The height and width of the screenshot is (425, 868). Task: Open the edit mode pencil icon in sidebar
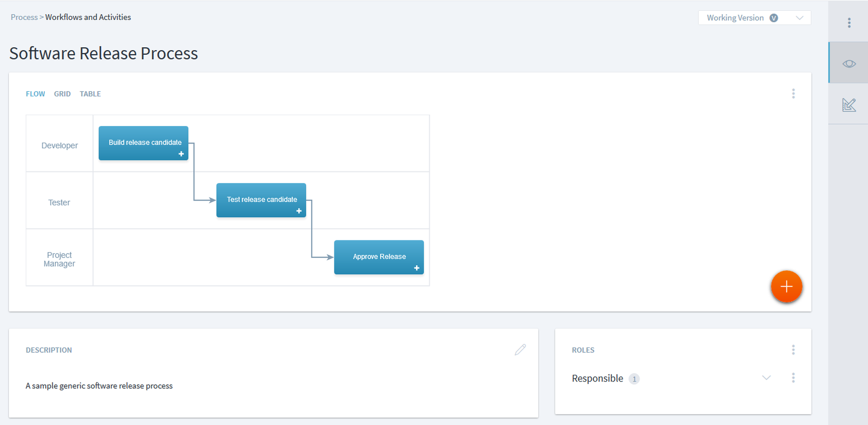point(849,104)
